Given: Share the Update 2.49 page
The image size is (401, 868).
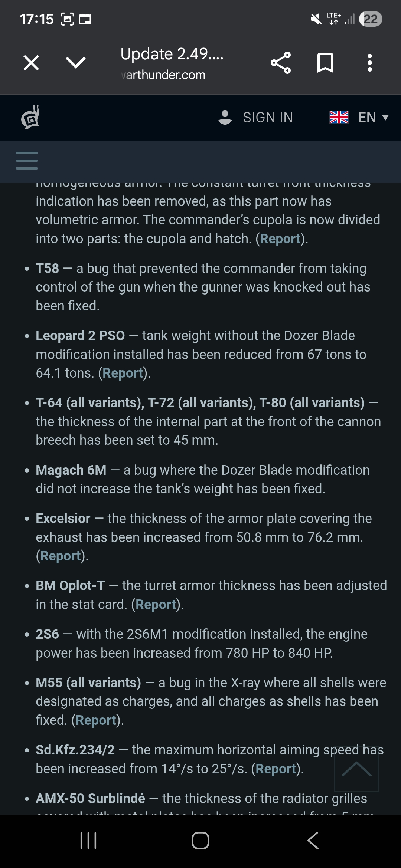Looking at the screenshot, I should pyautogui.click(x=281, y=63).
